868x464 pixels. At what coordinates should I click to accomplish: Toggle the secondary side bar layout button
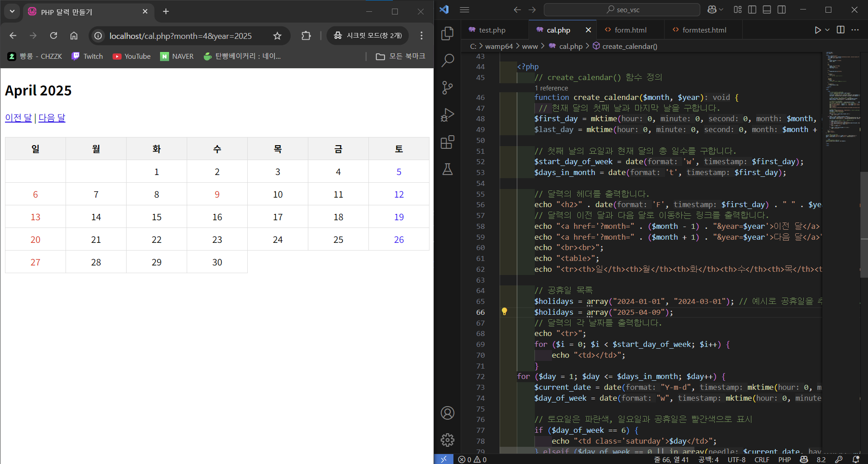(x=781, y=9)
